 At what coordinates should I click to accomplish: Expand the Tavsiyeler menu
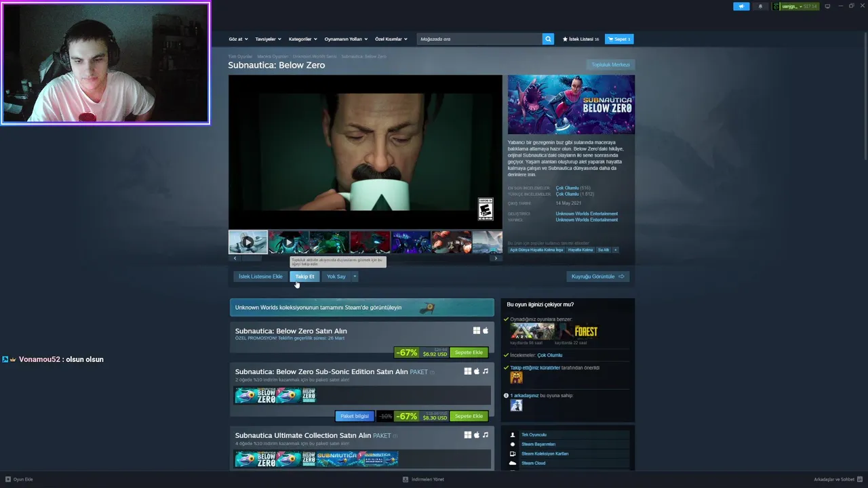268,39
